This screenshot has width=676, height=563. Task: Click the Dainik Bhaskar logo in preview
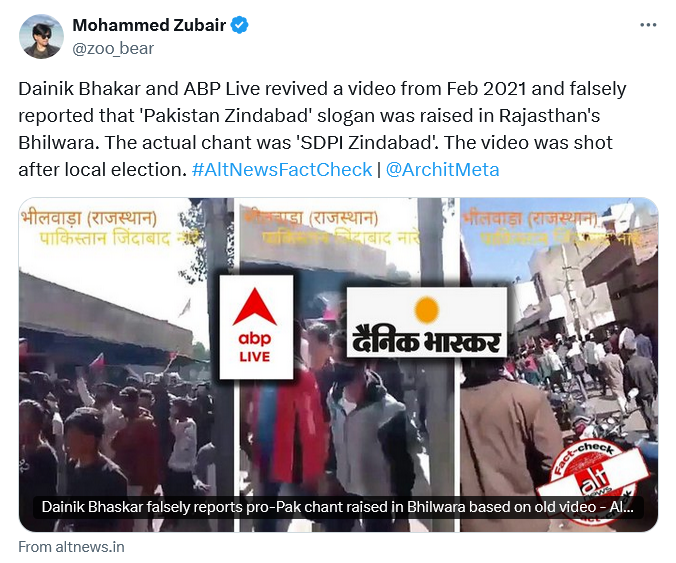[427, 322]
